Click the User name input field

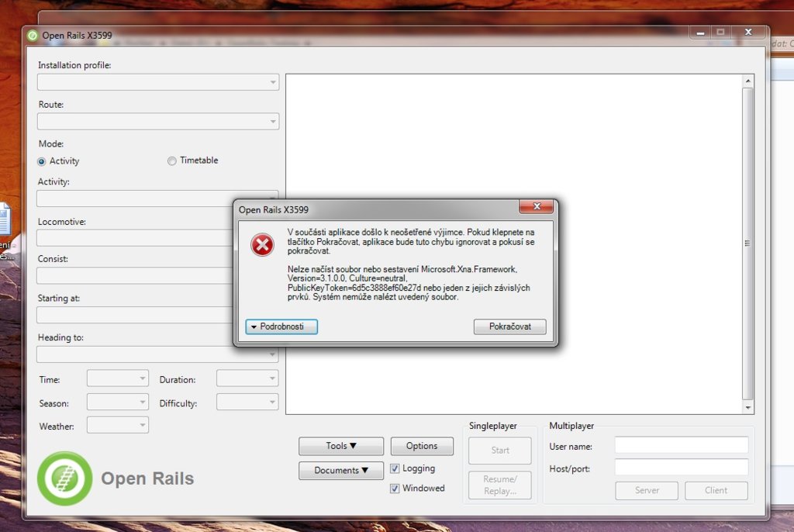pos(681,445)
